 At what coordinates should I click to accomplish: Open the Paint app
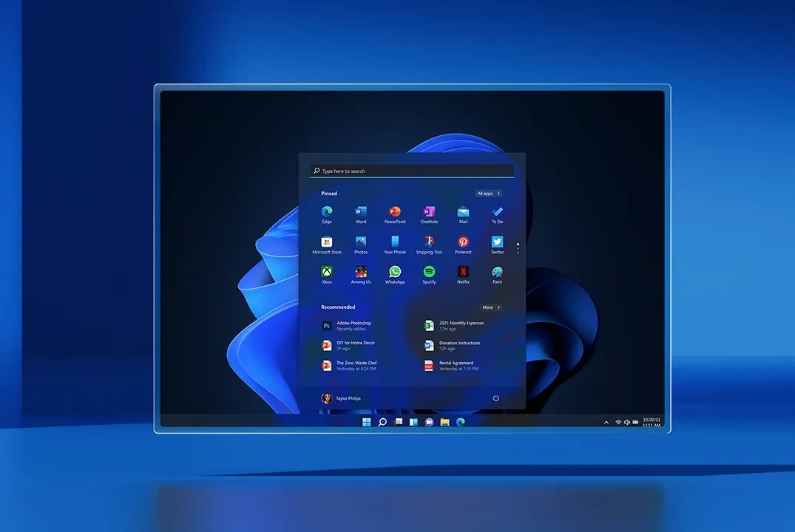coord(498,275)
